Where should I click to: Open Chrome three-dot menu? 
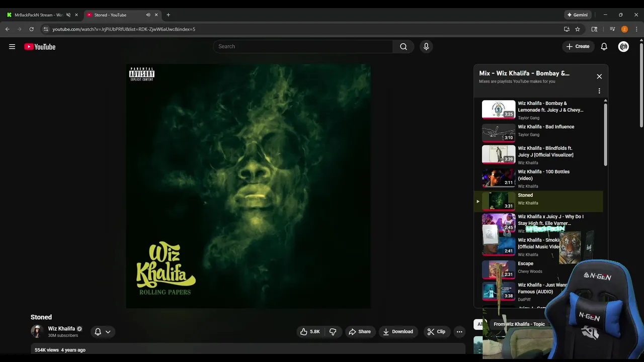pyautogui.click(x=636, y=29)
